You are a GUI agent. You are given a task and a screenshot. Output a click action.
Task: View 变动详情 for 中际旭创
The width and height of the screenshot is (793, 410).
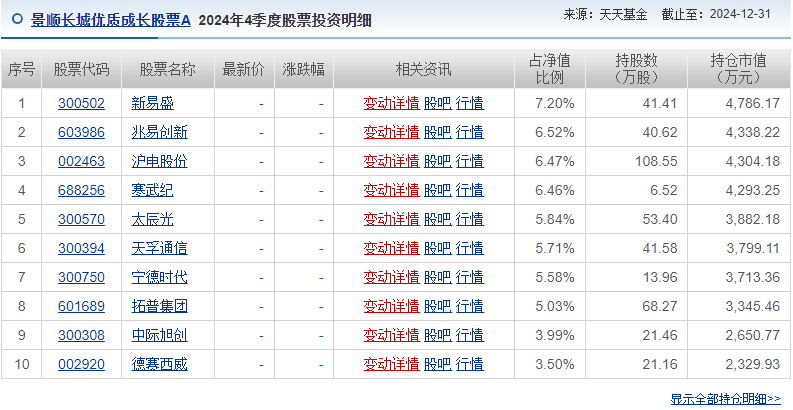point(391,335)
